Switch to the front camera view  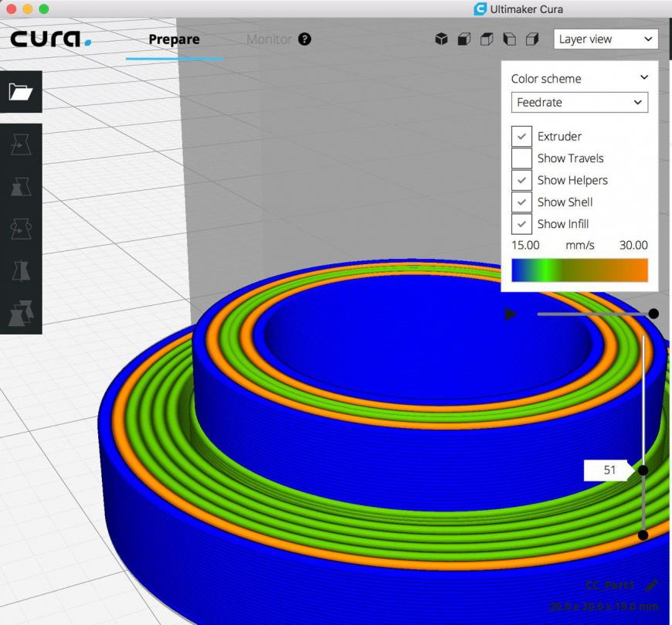pyautogui.click(x=464, y=39)
